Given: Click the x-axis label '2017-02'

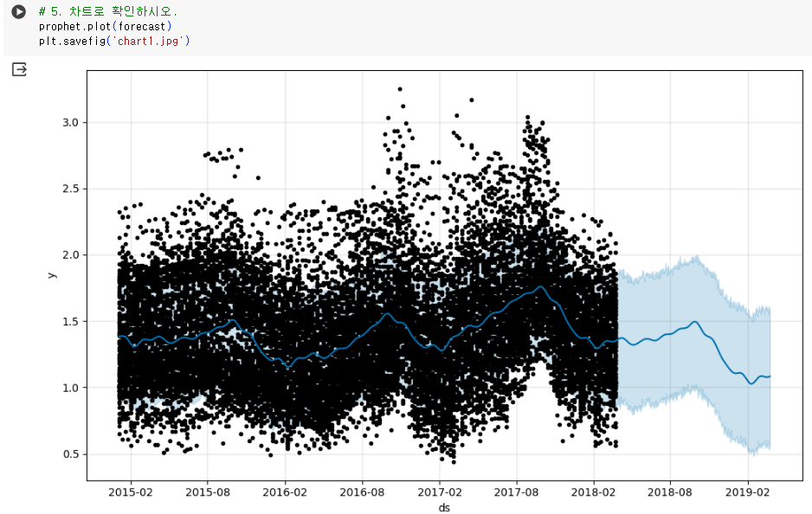Looking at the screenshot, I should tap(440, 492).
